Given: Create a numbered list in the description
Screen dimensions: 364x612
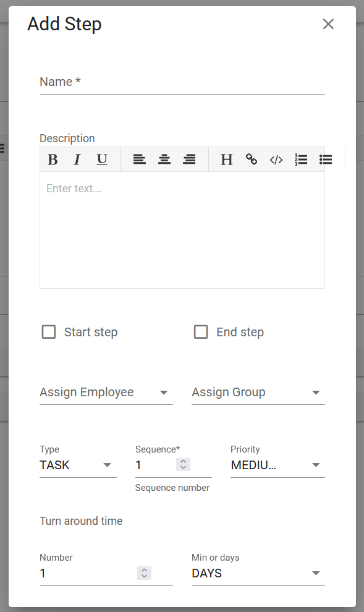Looking at the screenshot, I should tap(301, 159).
